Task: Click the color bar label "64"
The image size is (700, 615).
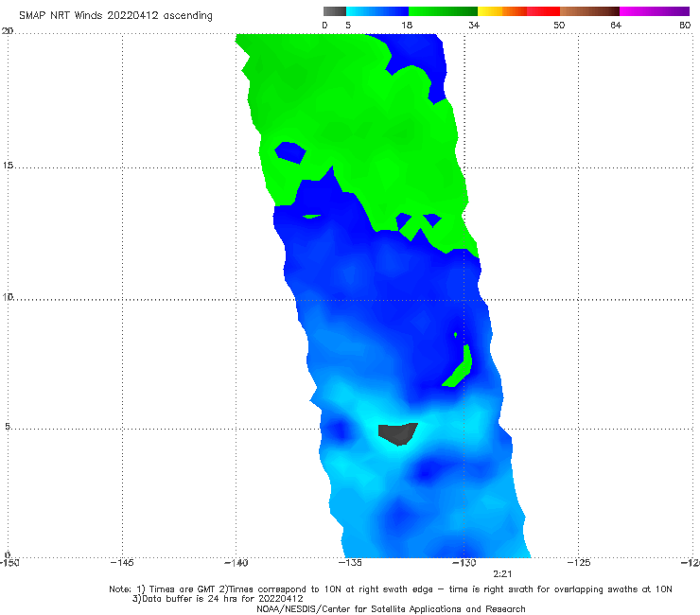Action: [616, 26]
